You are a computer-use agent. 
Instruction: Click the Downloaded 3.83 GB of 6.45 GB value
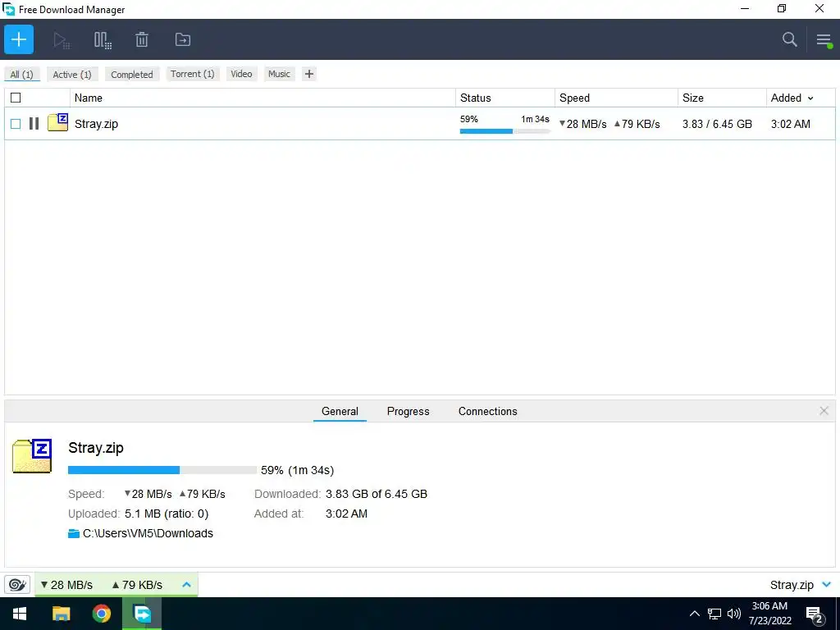tap(377, 494)
